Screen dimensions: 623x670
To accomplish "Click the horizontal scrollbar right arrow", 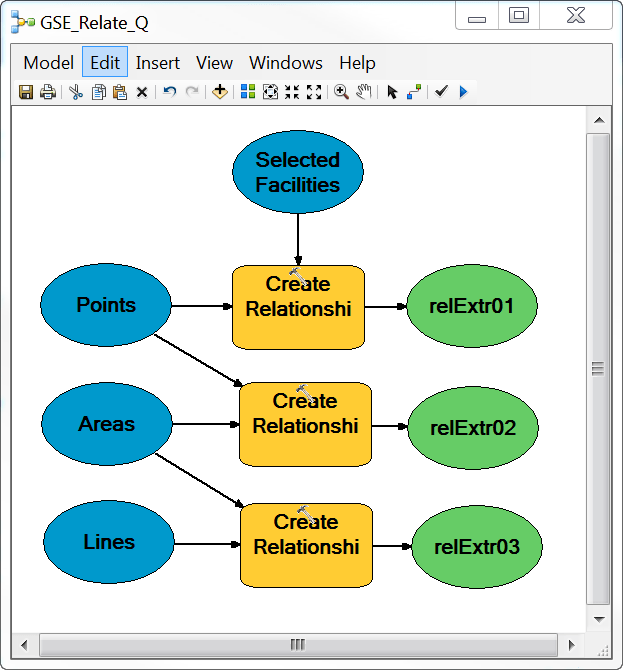I will (x=572, y=645).
